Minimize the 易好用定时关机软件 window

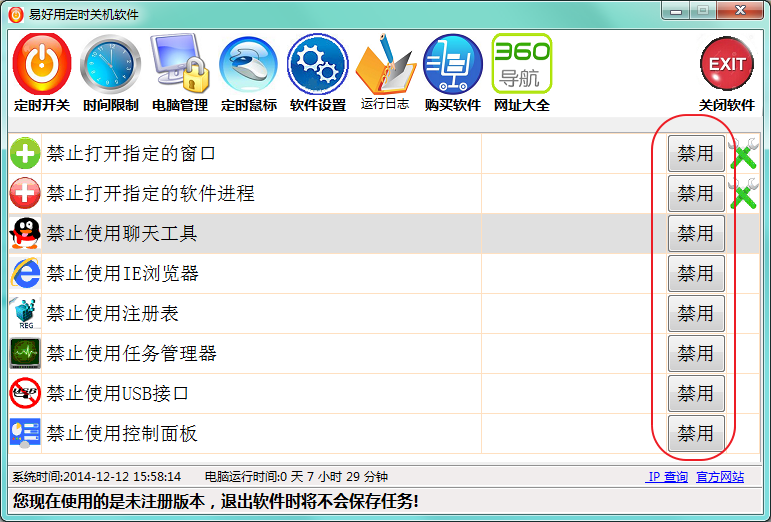coord(676,11)
